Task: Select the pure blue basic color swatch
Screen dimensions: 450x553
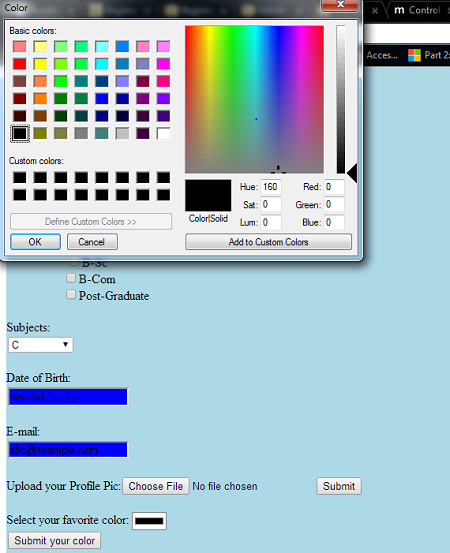Action: tap(102, 98)
